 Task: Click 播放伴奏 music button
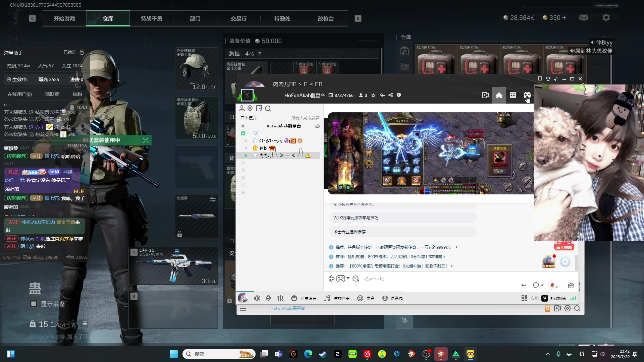[x=337, y=298]
